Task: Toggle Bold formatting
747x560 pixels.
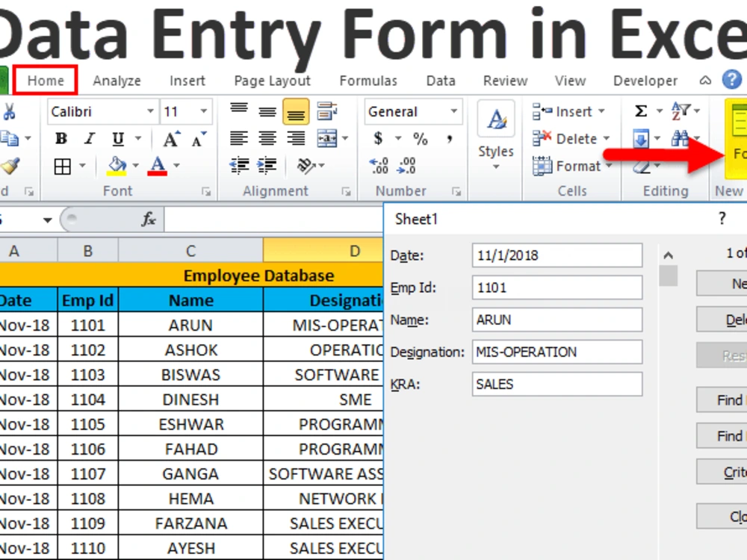Action: 61,139
